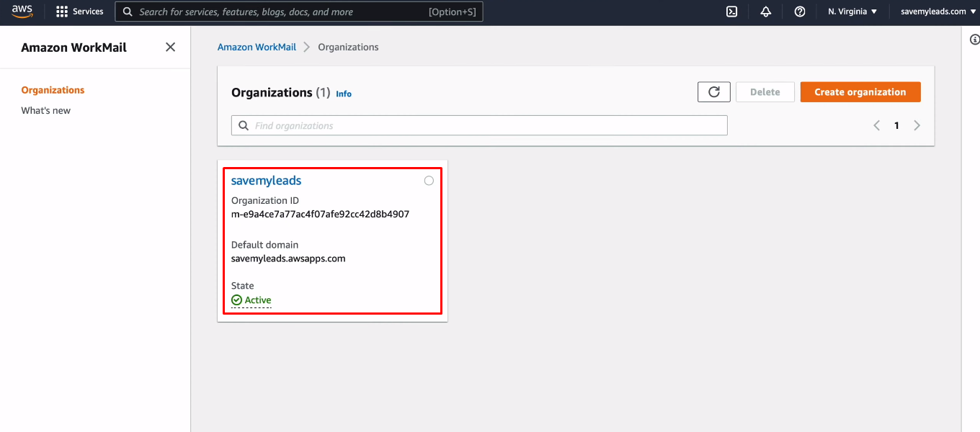Viewport: 980px width, 432px height.
Task: Open What's new in the sidebar
Action: point(45,110)
